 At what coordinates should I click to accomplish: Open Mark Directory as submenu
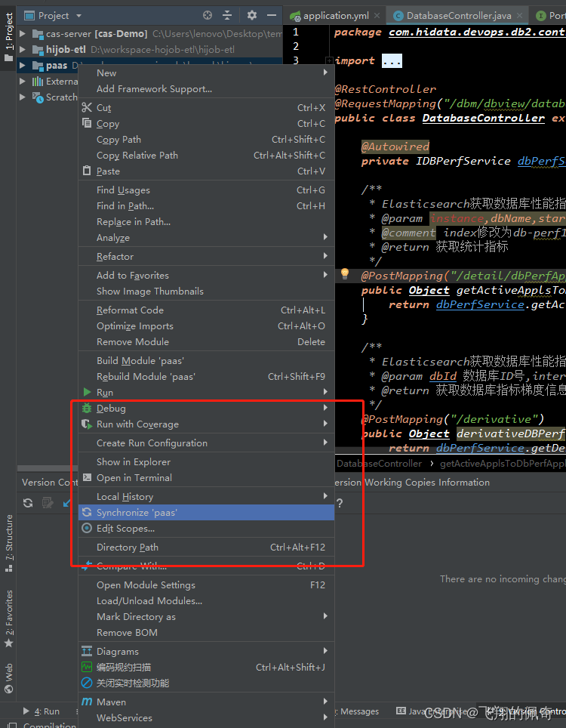tap(207, 616)
